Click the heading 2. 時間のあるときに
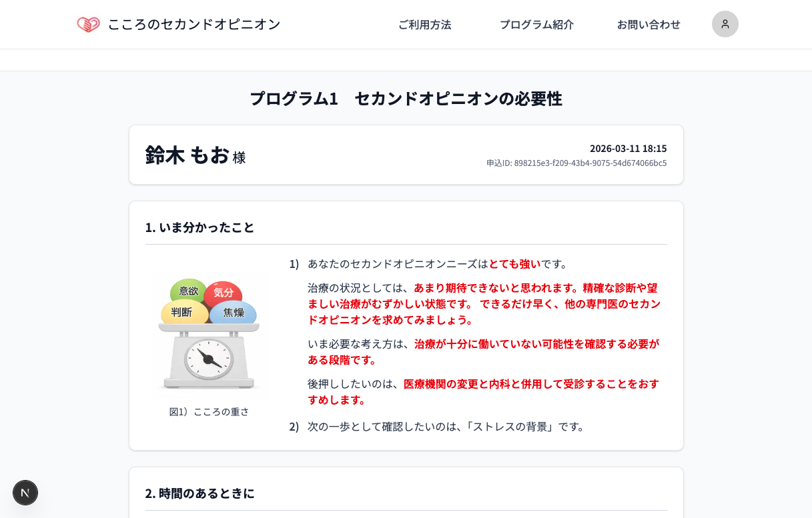Image resolution: width=812 pixels, height=518 pixels. pyautogui.click(x=199, y=493)
